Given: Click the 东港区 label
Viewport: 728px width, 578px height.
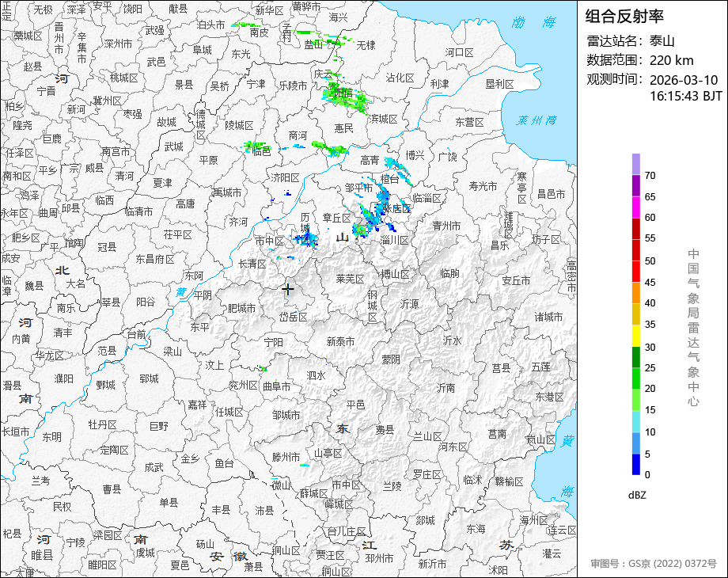Looking at the screenshot, I should pyautogui.click(x=549, y=397).
